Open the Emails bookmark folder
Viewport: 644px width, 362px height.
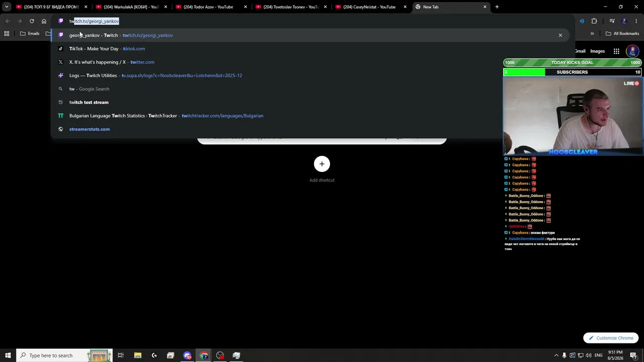(x=30, y=34)
